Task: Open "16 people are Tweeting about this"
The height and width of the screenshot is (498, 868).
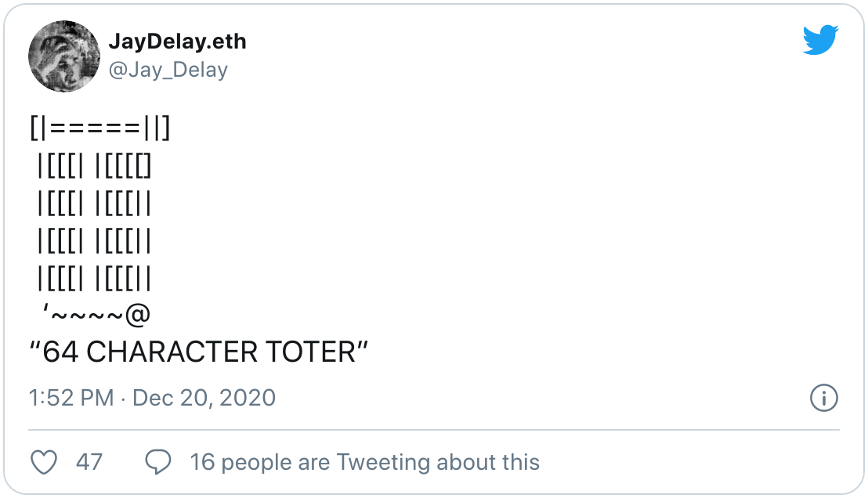Action: click(x=365, y=462)
